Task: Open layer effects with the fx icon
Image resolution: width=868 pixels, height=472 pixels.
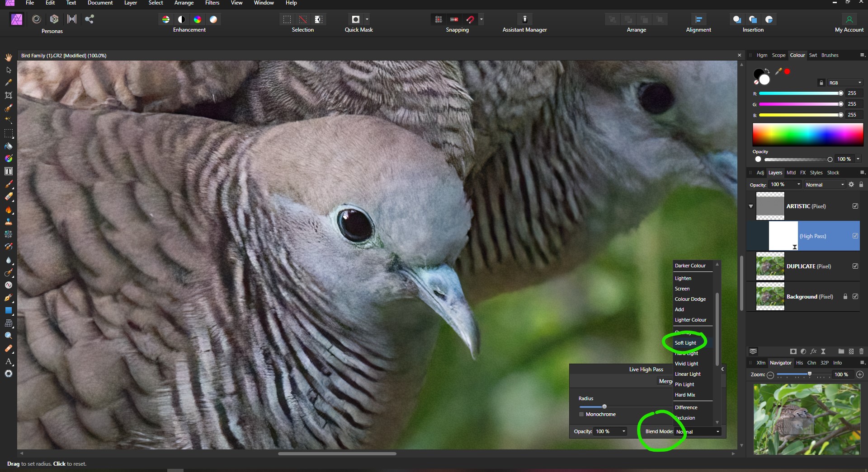Action: point(814,351)
